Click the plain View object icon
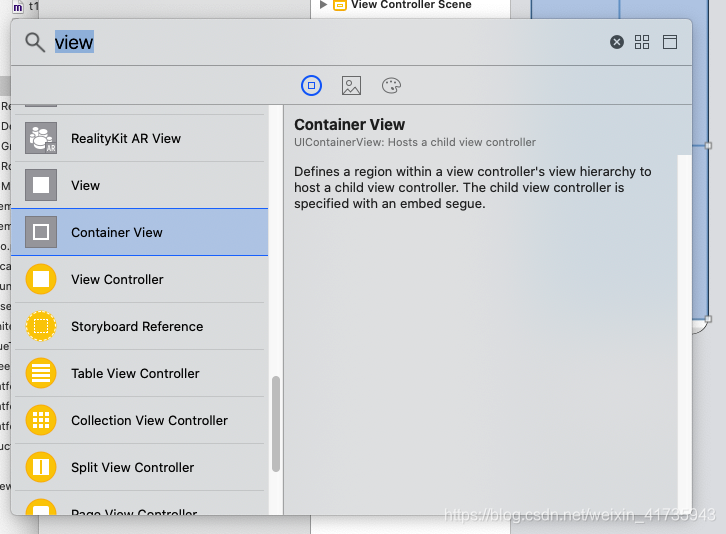 (x=41, y=185)
